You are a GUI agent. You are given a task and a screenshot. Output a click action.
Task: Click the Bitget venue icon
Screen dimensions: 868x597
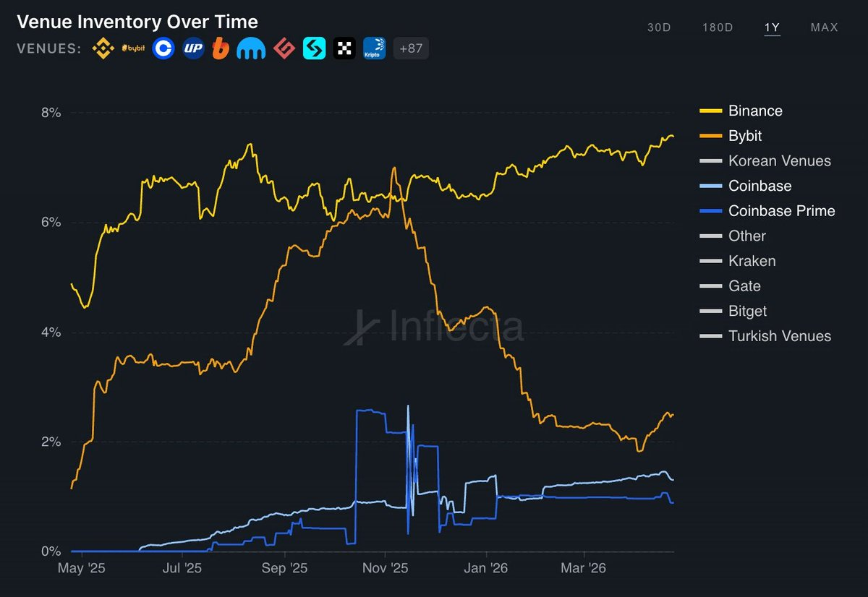click(x=314, y=49)
